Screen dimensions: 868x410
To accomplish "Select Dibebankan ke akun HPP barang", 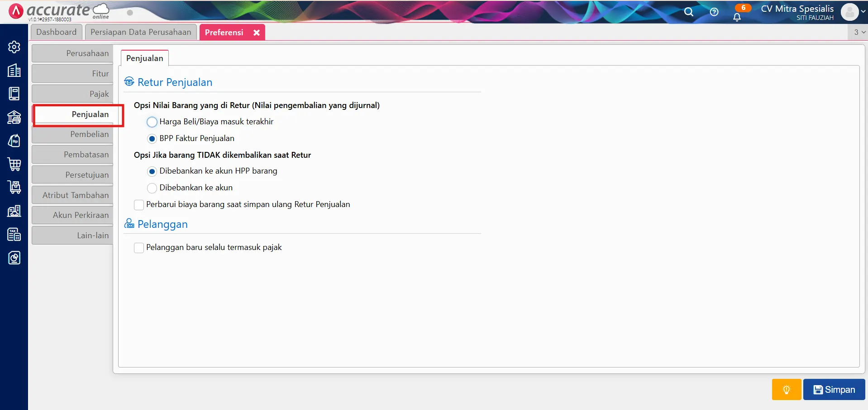I will (x=152, y=171).
